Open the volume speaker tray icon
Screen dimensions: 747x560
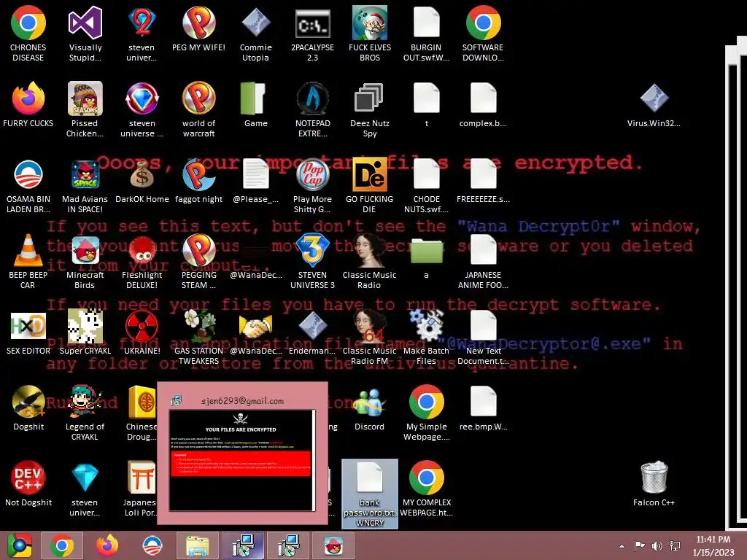[x=657, y=545]
